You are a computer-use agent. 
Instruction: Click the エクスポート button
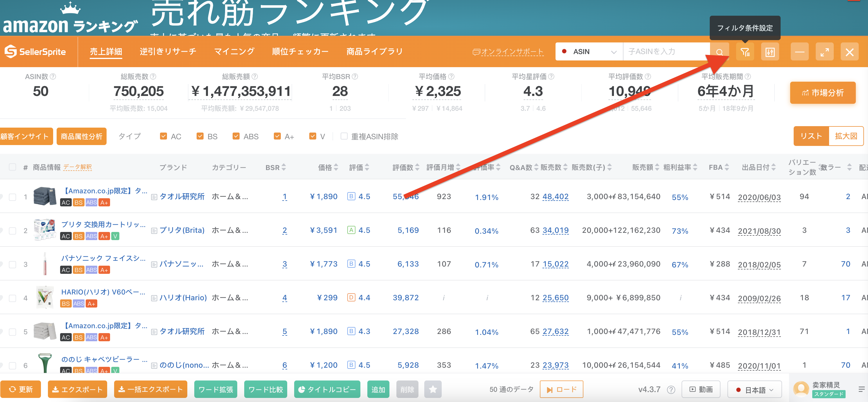(x=77, y=389)
